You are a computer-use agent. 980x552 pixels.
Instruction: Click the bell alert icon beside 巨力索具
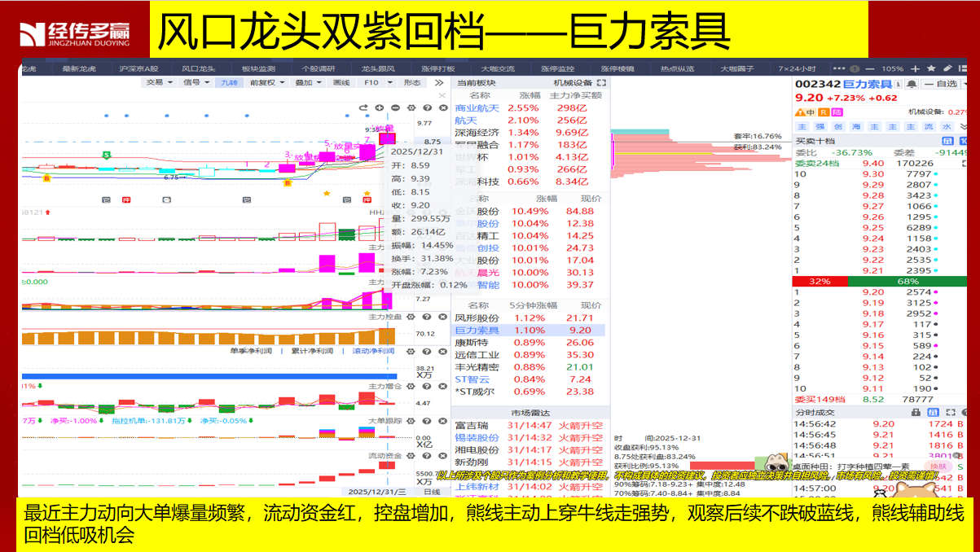[x=912, y=84]
